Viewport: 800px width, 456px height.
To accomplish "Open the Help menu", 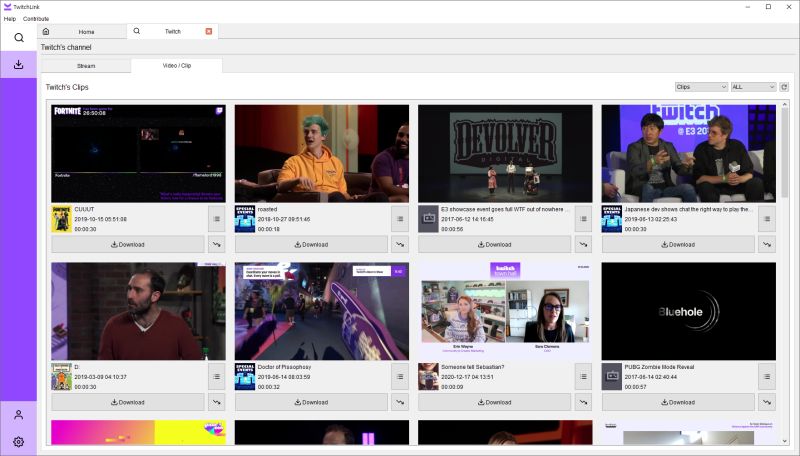I will [x=10, y=19].
